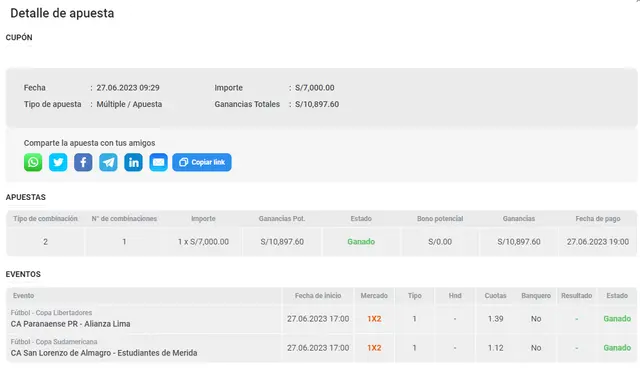This screenshot has width=640, height=369.
Task: Click the green Ganado status in Apuestas
Action: click(361, 242)
